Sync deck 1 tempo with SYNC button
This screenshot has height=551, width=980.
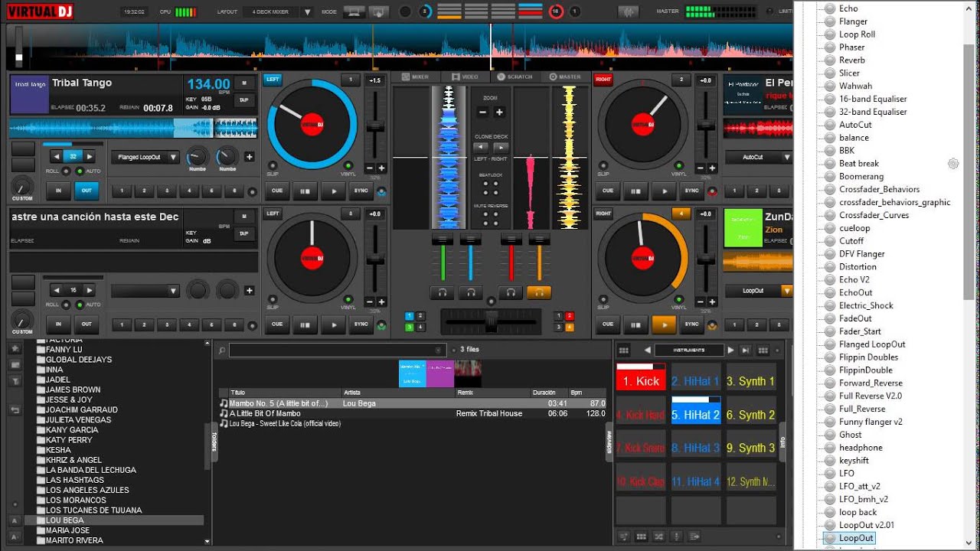pyautogui.click(x=361, y=191)
